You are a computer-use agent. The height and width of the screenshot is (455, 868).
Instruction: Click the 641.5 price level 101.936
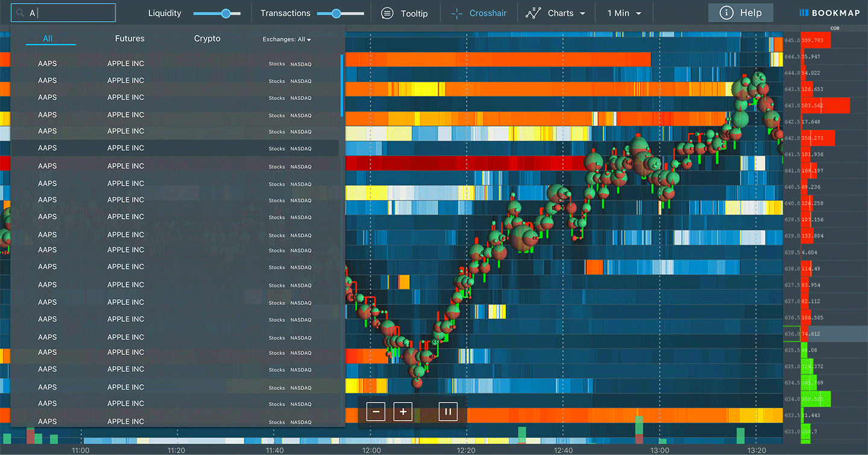[x=812, y=154]
